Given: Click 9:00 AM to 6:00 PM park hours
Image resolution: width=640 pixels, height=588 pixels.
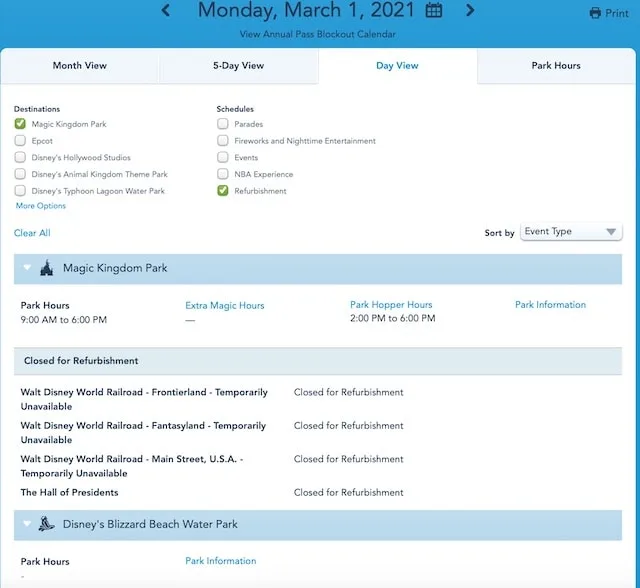Looking at the screenshot, I should 64,320.
